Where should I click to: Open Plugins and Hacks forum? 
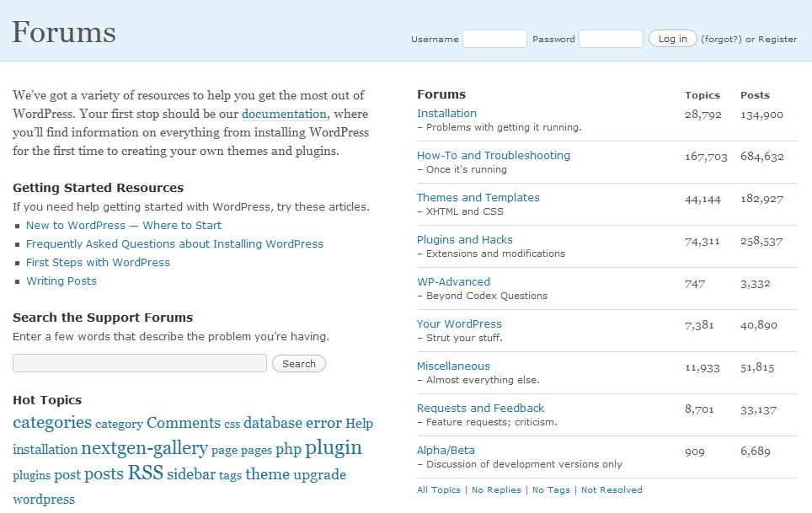pyautogui.click(x=464, y=240)
